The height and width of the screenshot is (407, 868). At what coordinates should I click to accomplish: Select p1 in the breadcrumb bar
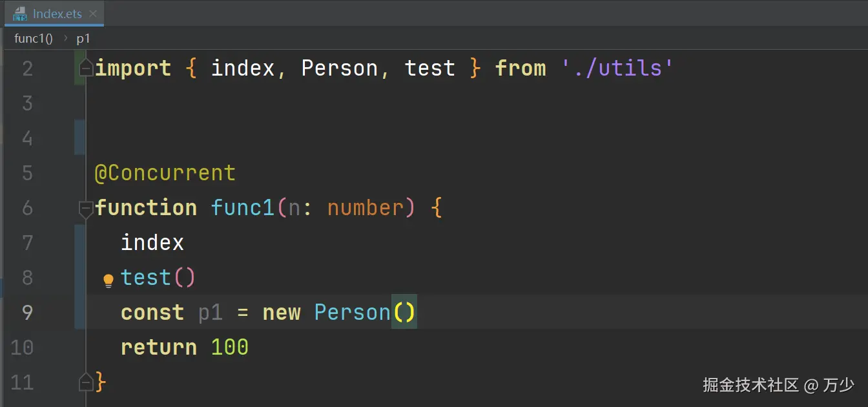(x=83, y=38)
